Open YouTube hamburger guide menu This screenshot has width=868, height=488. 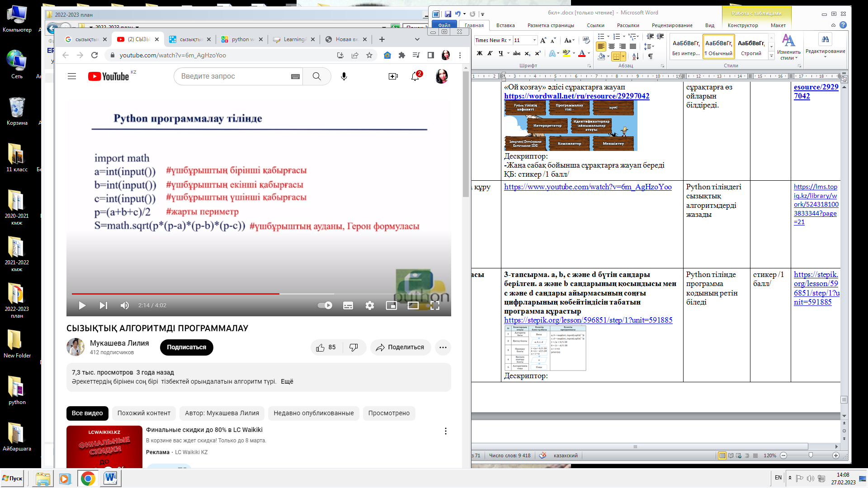point(72,76)
